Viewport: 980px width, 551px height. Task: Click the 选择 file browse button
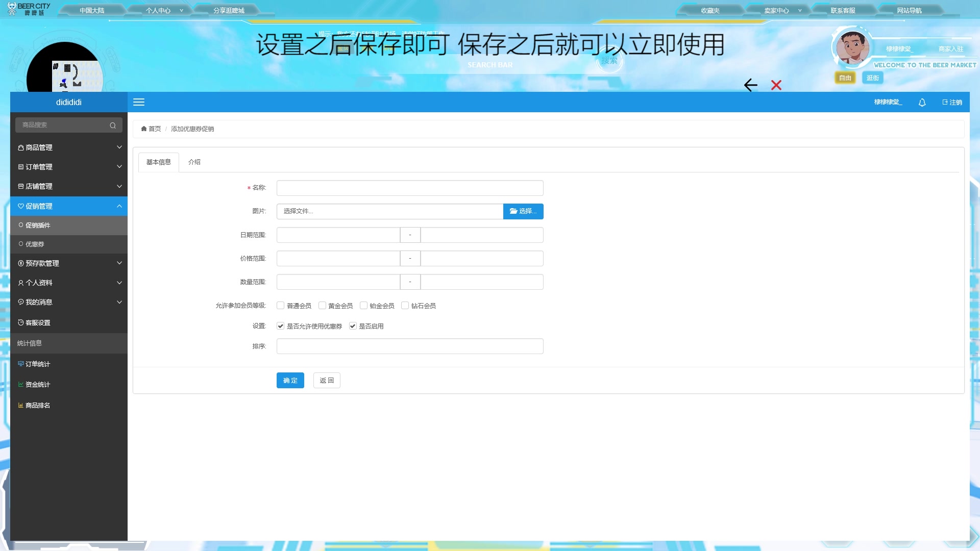[523, 211]
